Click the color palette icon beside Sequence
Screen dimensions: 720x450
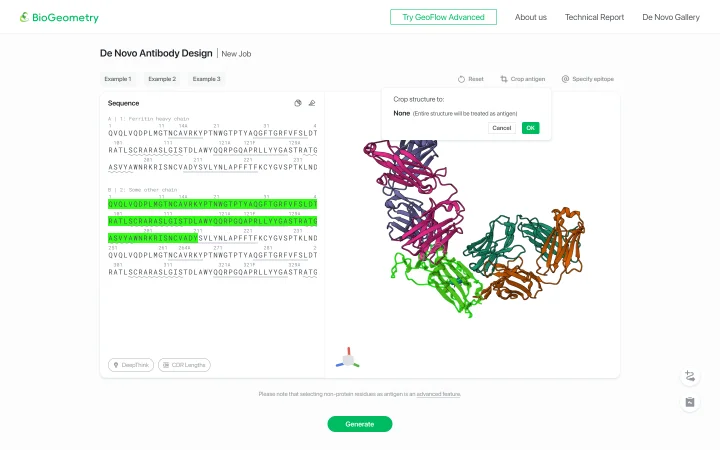[298, 103]
